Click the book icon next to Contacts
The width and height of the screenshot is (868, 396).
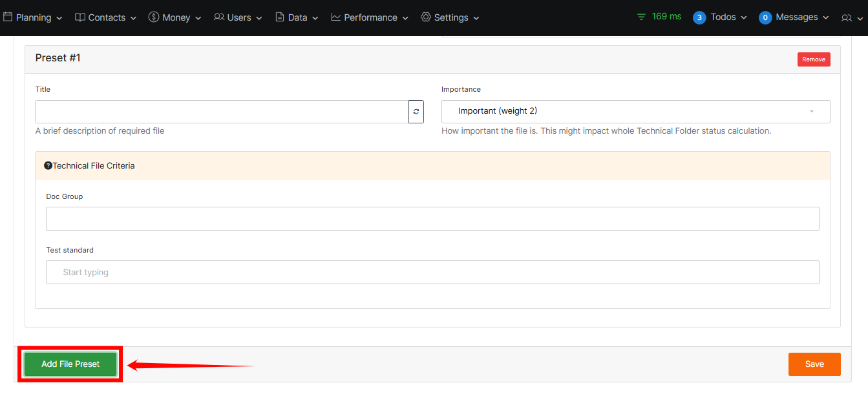click(x=80, y=17)
